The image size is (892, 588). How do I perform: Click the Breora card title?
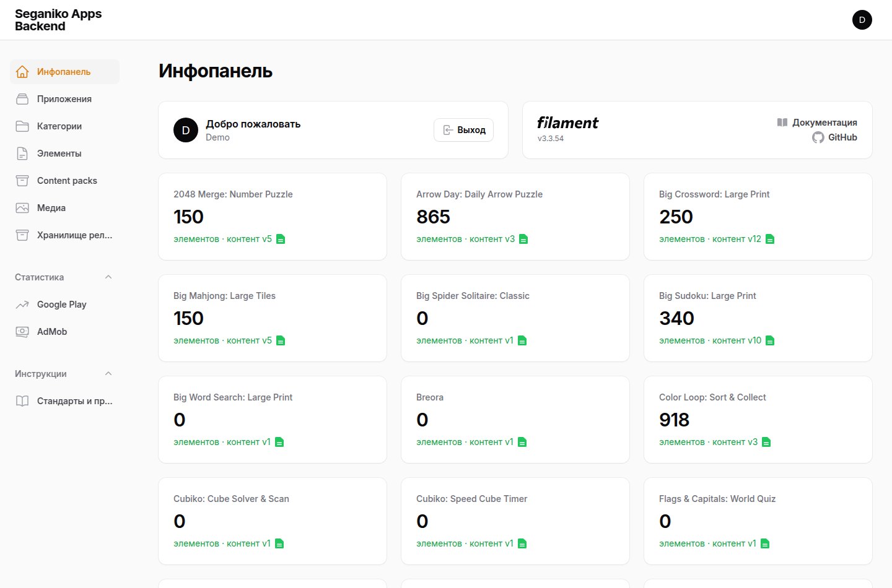click(430, 397)
